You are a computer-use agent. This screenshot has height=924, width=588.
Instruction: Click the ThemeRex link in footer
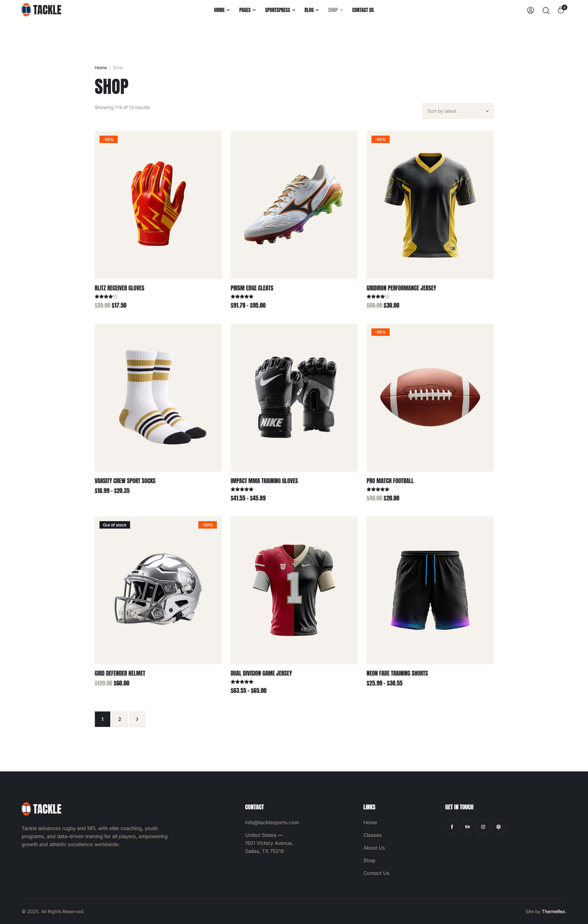click(x=554, y=911)
